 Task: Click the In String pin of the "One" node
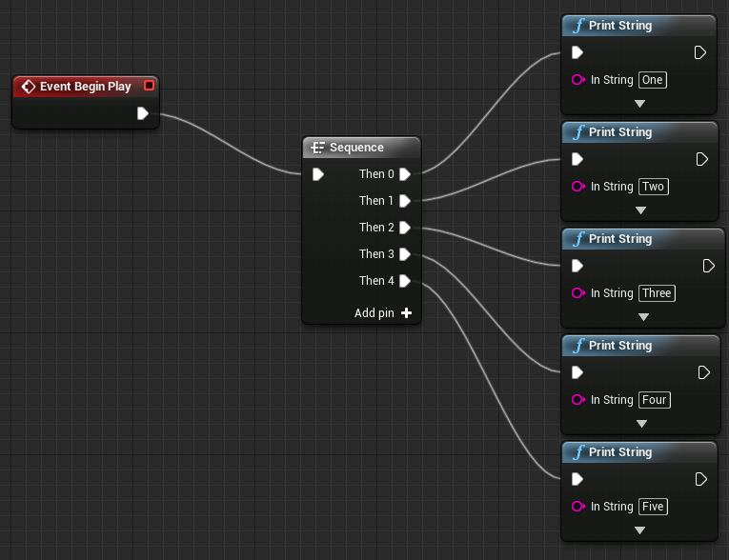(x=577, y=79)
